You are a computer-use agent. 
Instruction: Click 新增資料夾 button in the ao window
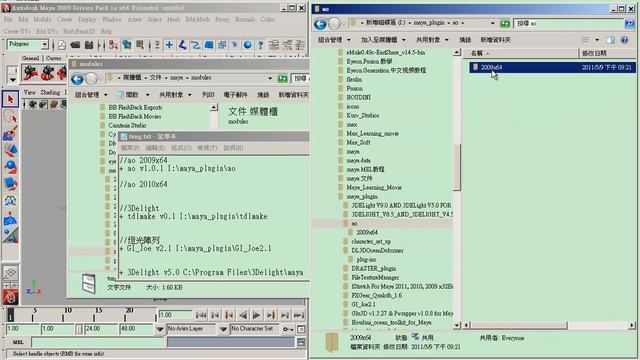(496, 40)
